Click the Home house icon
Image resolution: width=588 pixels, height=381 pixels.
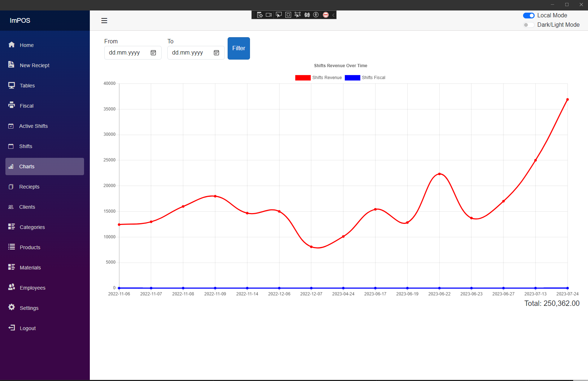pos(12,44)
